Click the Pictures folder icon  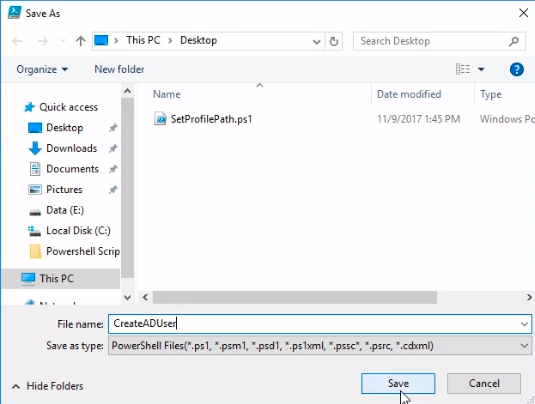point(34,189)
